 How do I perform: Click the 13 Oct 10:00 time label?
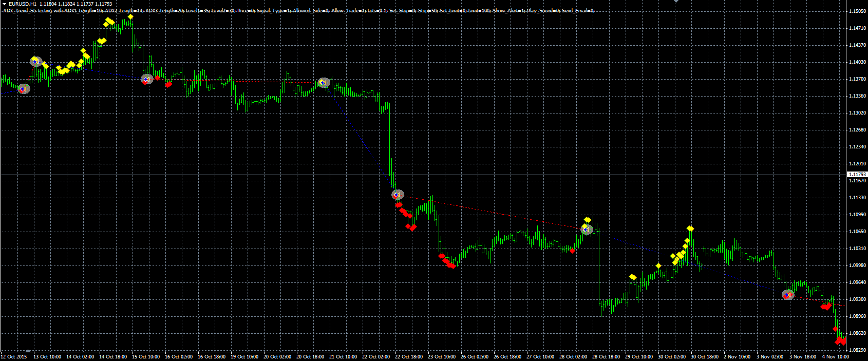(x=47, y=356)
